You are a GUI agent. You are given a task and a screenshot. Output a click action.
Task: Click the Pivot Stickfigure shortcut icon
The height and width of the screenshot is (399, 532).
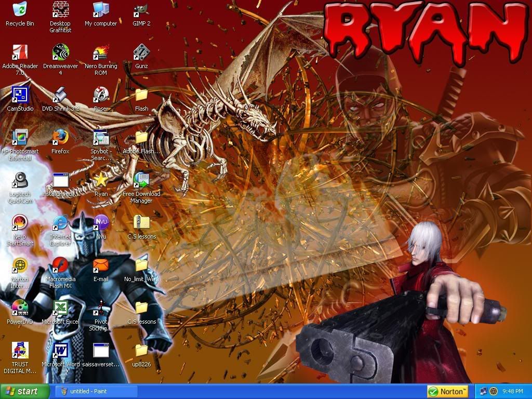click(101, 308)
